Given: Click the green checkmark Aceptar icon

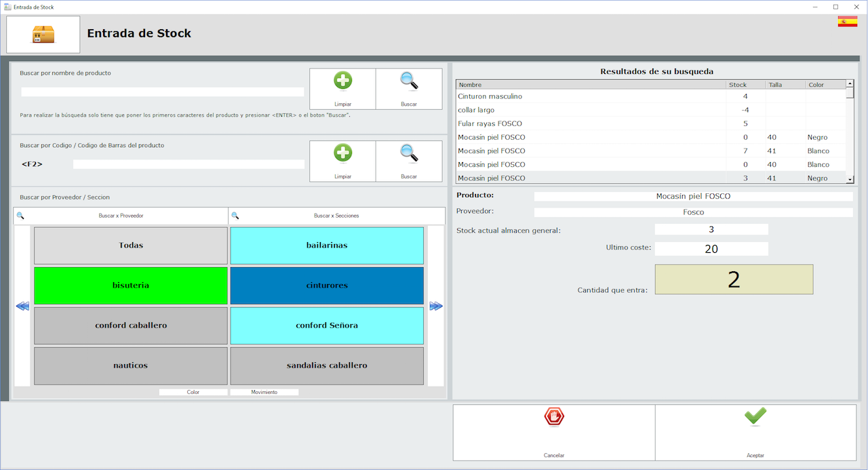Looking at the screenshot, I should tap(755, 416).
